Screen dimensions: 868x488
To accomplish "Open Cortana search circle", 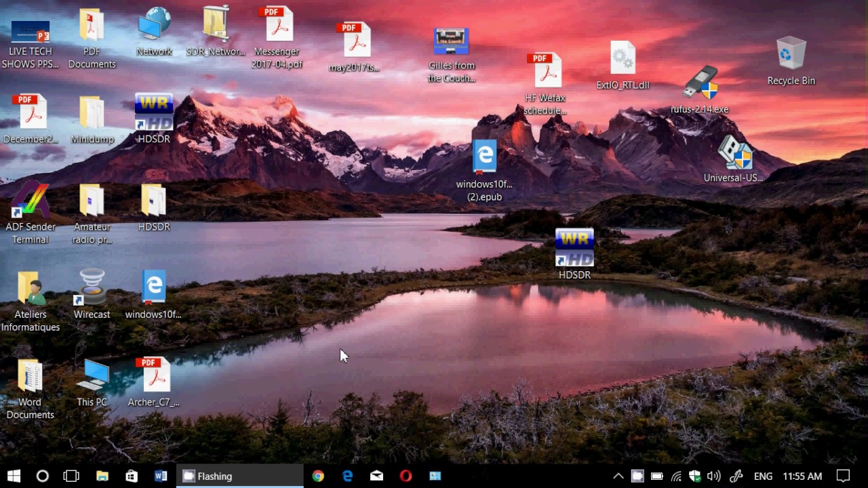I will point(42,476).
